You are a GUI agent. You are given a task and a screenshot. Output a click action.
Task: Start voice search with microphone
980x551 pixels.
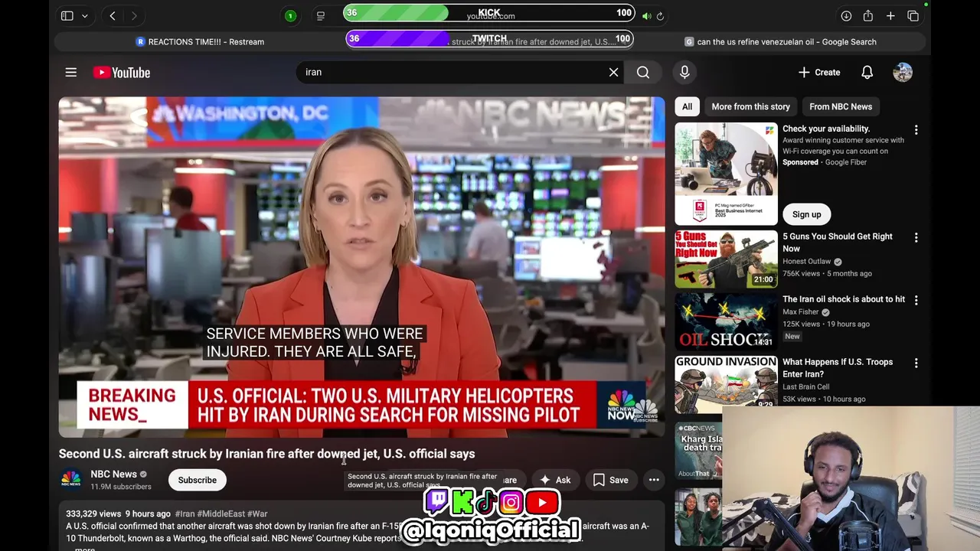point(684,72)
